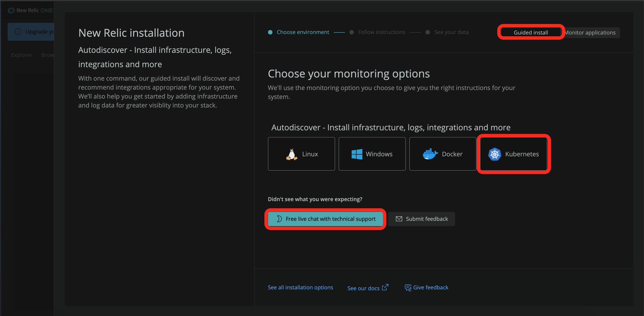
Task: Choose the Kubernetes environment card
Action: 514,154
